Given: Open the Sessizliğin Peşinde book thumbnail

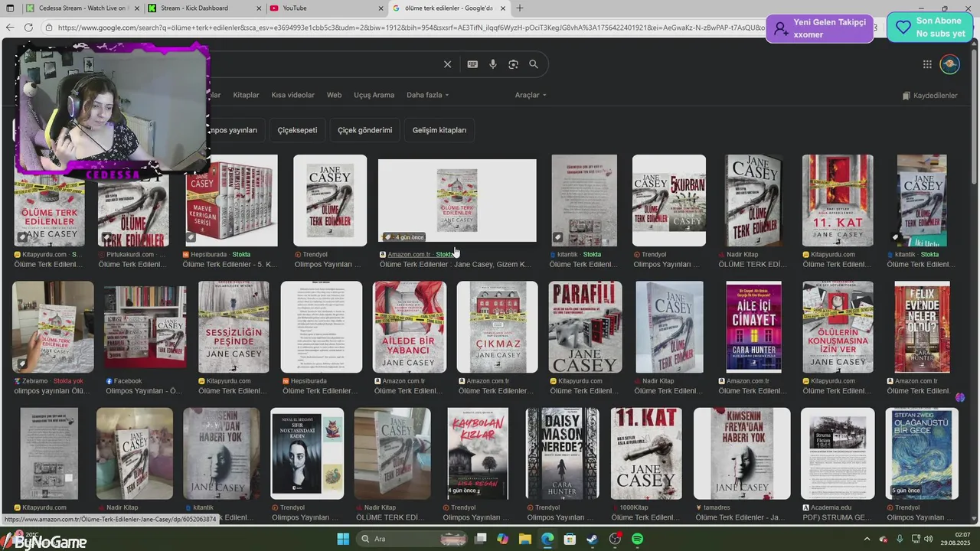Looking at the screenshot, I should [x=234, y=327].
